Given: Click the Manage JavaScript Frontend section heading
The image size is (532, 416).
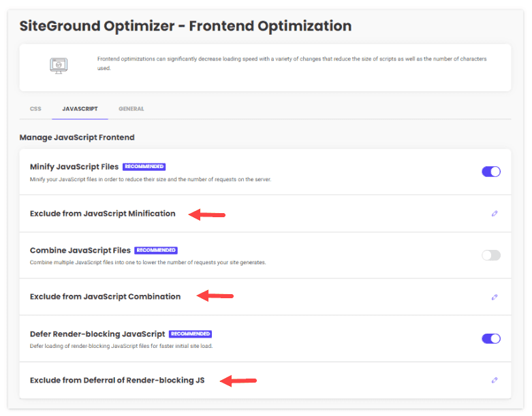Looking at the screenshot, I should [x=77, y=138].
